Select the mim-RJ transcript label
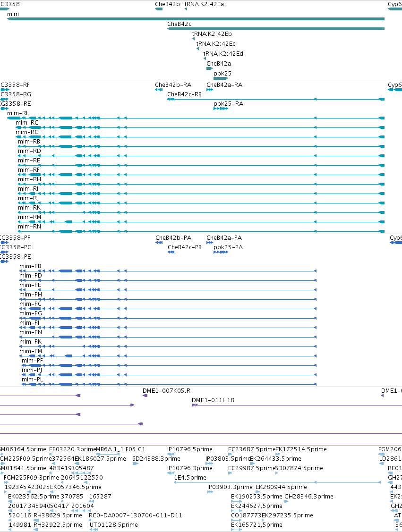This screenshot has width=402, height=532. coord(28,198)
